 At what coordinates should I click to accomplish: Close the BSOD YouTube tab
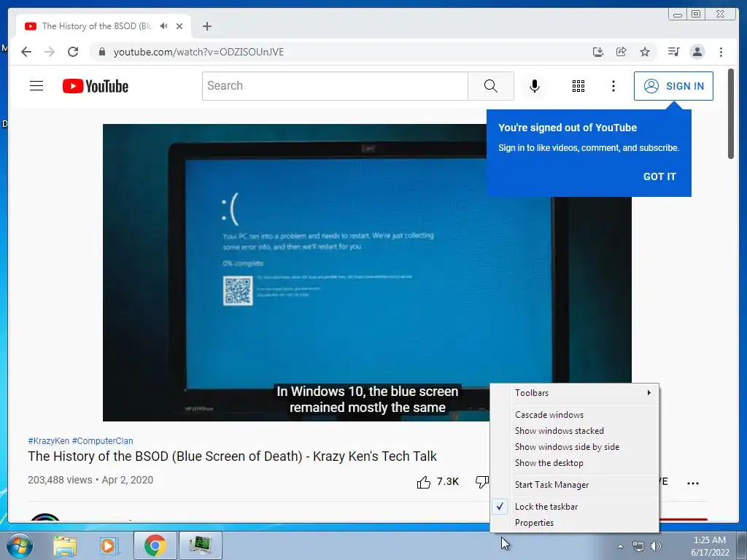179,26
